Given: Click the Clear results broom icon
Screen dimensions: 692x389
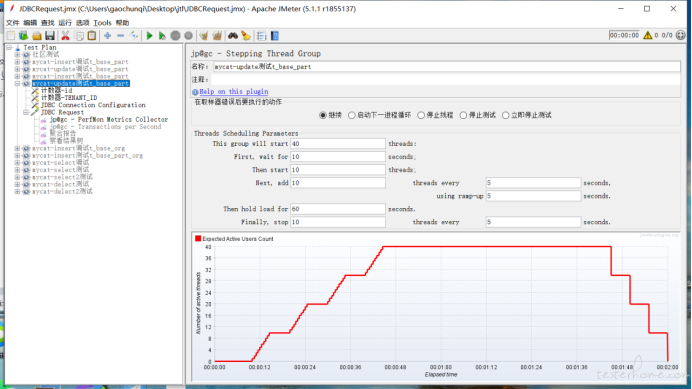Looking at the screenshot, I should point(203,36).
